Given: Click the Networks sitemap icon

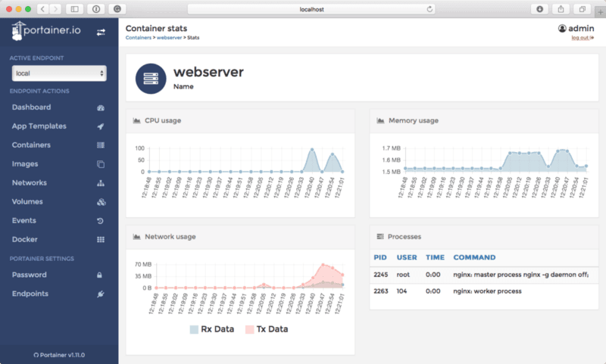Looking at the screenshot, I should click(101, 183).
